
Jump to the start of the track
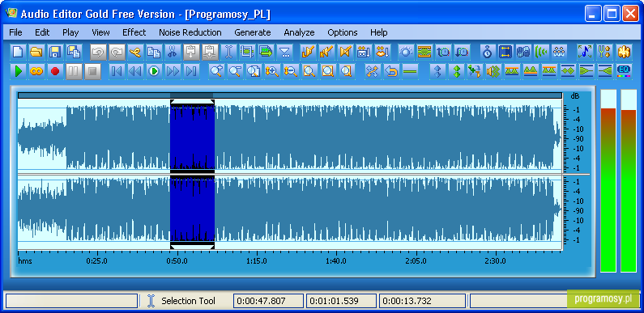[117, 71]
